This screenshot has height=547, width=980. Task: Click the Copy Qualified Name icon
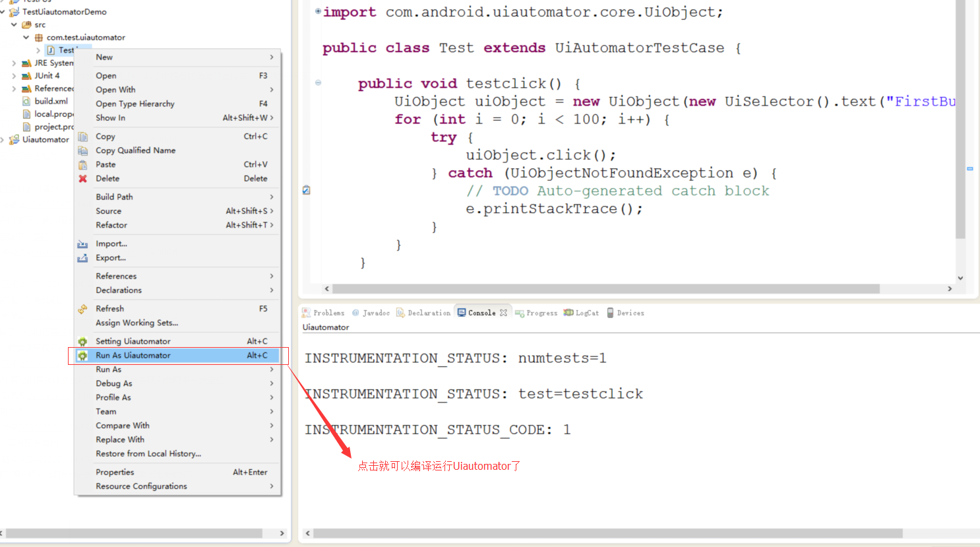(x=82, y=150)
